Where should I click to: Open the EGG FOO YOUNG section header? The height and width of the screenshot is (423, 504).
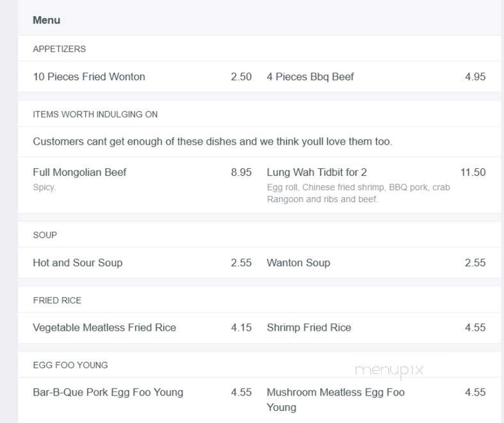coord(70,365)
